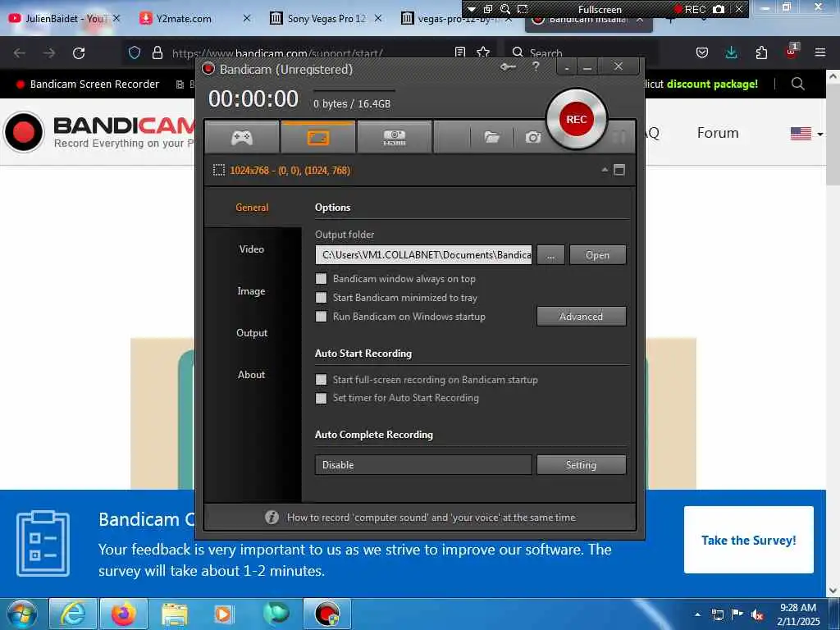840x630 pixels.
Task: Enable Bandicam window always on top
Action: (x=321, y=279)
